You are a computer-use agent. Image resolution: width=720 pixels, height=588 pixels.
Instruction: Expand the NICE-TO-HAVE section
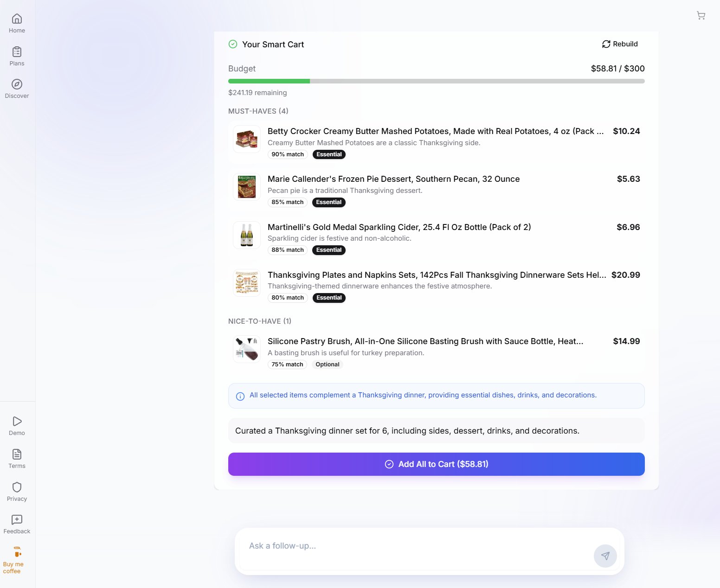[260, 321]
